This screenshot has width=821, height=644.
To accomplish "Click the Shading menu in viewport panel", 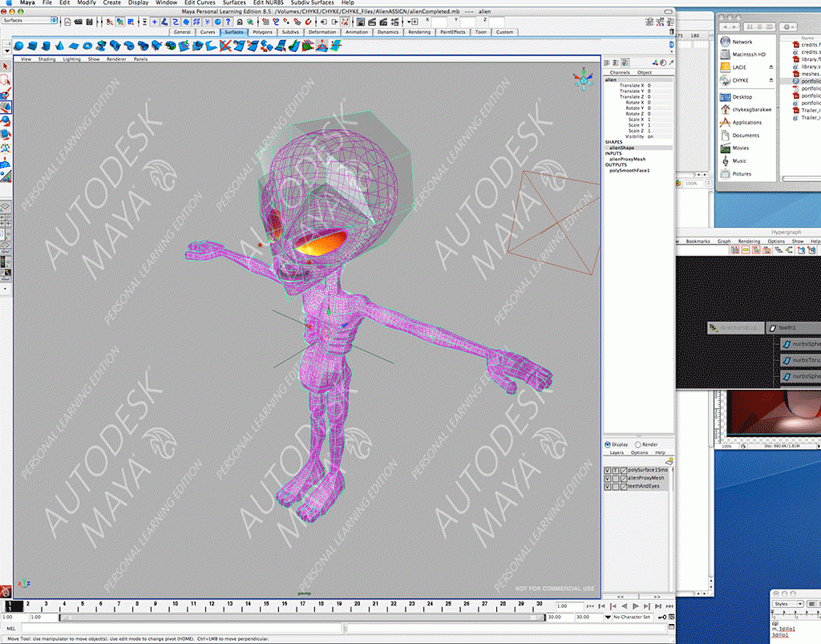I will coord(47,59).
